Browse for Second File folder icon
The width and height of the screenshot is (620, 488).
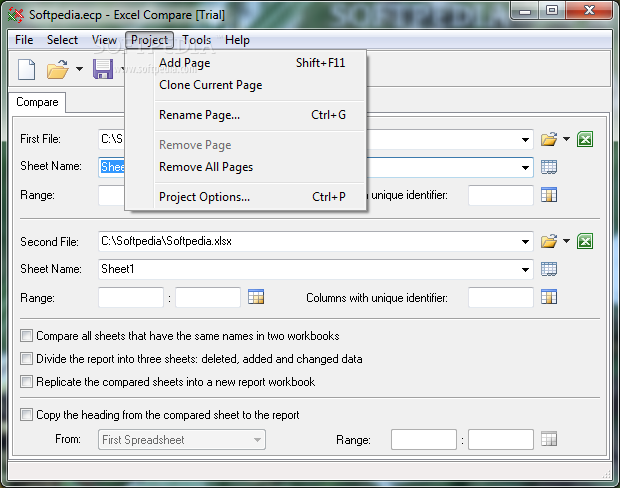tap(549, 241)
